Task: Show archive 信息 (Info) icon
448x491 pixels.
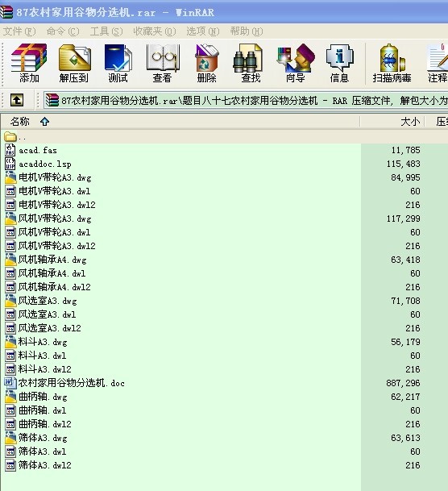Action: pyautogui.click(x=339, y=64)
